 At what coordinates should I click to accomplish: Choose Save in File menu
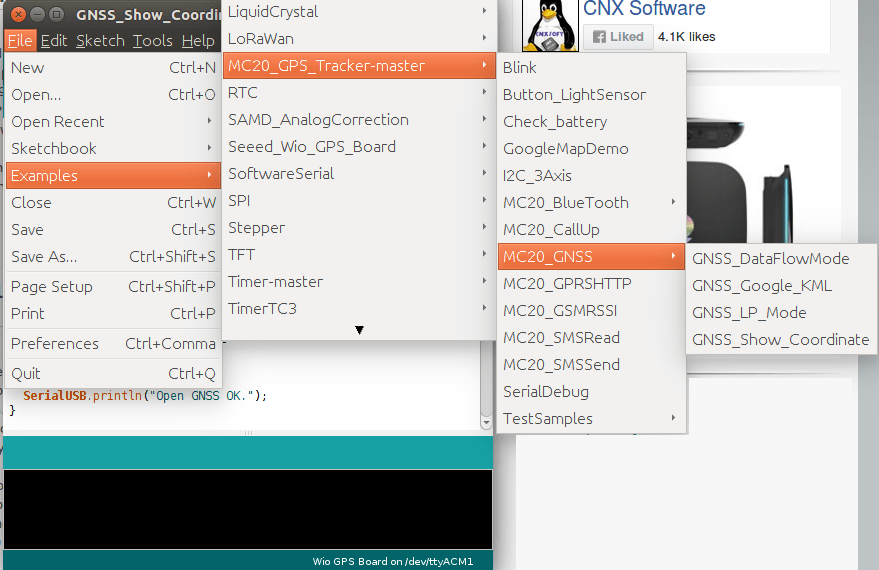pos(113,229)
